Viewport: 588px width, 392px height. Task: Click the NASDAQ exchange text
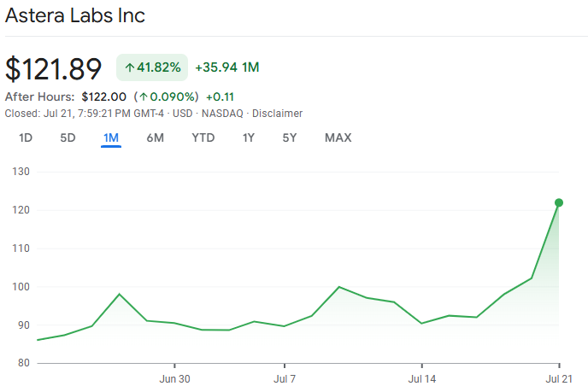point(222,114)
